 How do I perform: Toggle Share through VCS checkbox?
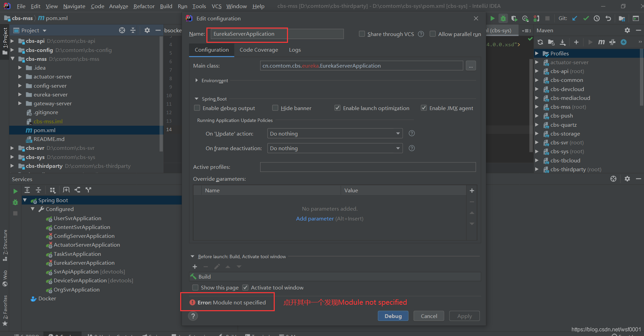click(362, 34)
